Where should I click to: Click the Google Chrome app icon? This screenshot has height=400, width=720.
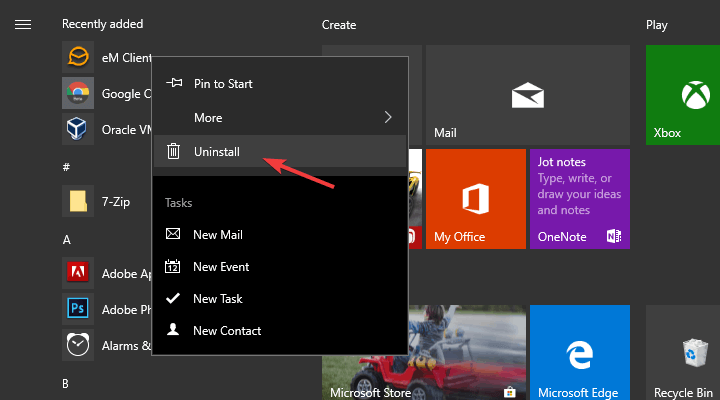click(78, 93)
